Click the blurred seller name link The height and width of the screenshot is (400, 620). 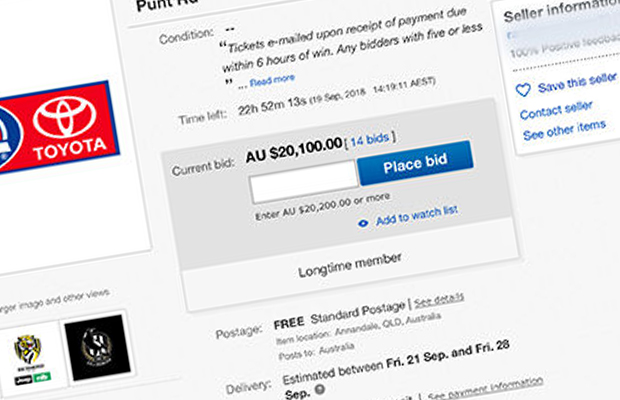[561, 32]
